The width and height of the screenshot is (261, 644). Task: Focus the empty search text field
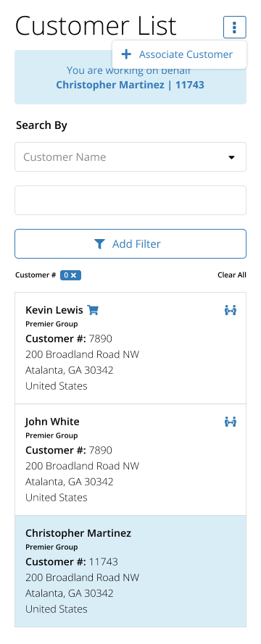130,201
